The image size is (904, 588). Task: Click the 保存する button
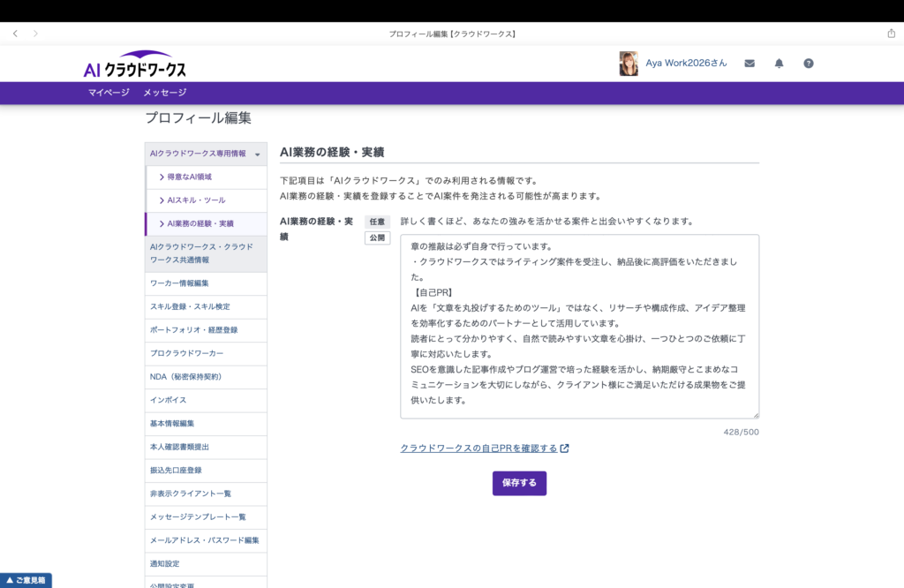tap(519, 483)
